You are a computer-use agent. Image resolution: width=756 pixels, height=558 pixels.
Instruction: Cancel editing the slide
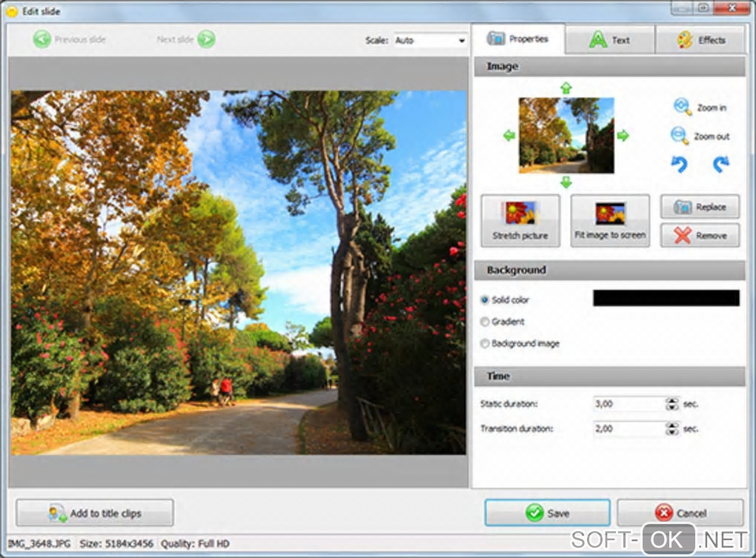click(x=680, y=513)
